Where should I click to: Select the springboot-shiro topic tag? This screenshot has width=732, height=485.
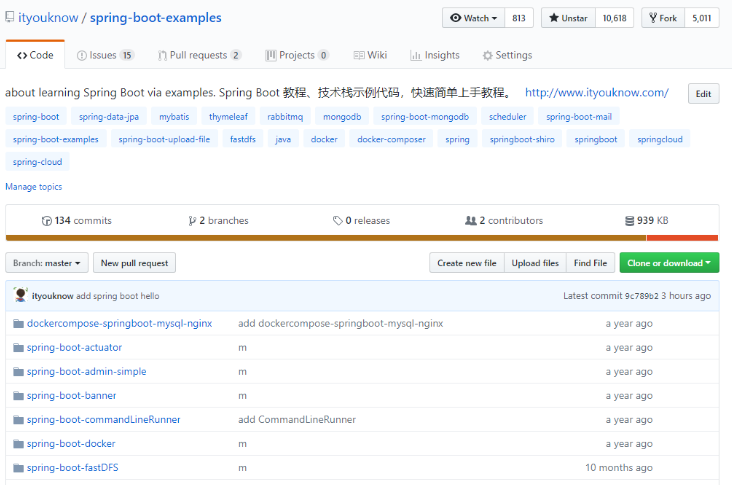[x=522, y=139]
